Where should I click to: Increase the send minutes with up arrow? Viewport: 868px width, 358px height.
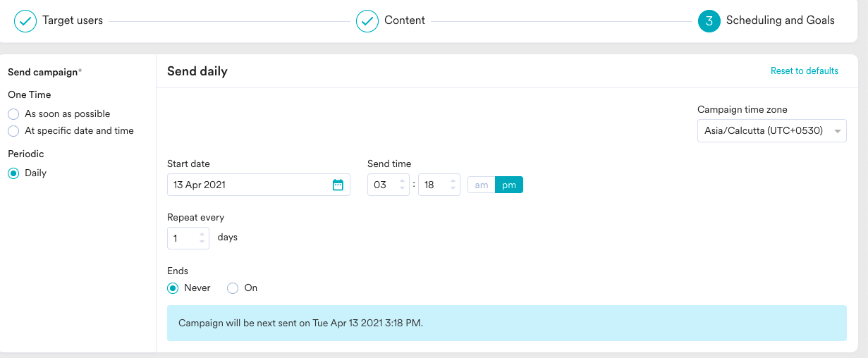point(453,181)
